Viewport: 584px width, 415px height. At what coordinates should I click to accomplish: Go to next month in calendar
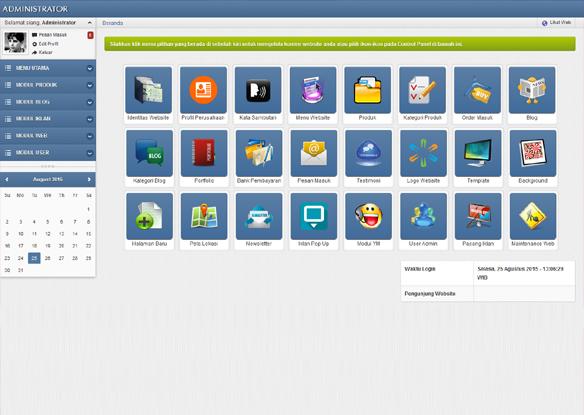pyautogui.click(x=89, y=180)
